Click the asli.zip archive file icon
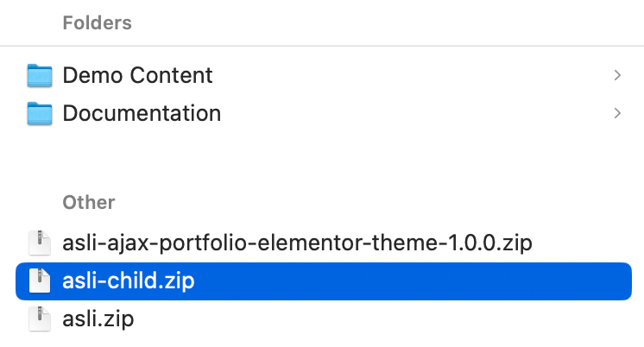 point(40,319)
